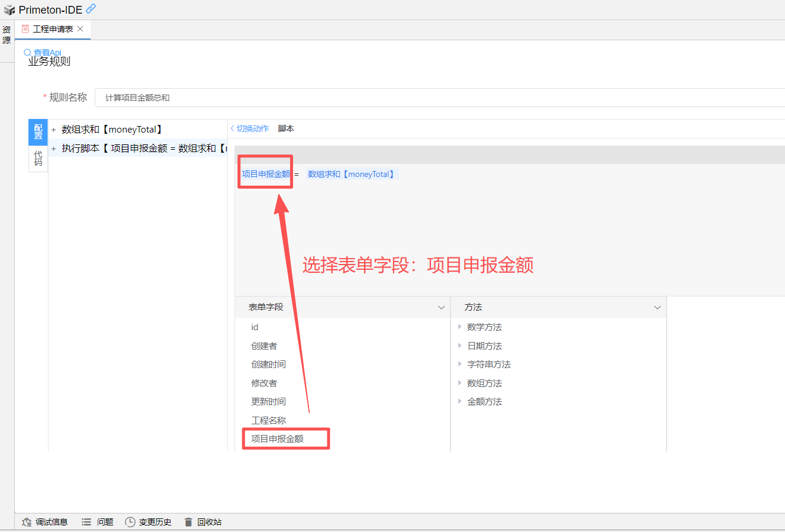Select the 项目申报金额 form field
This screenshot has height=532, width=785.
point(277,439)
